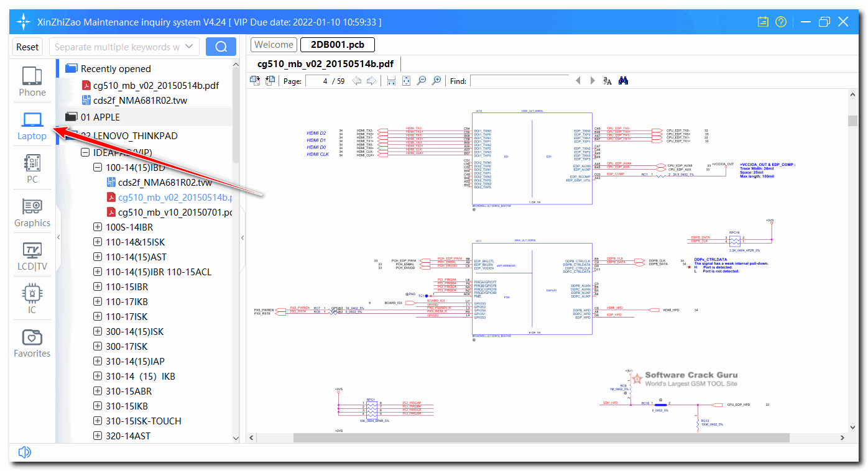This screenshot has height=471, width=868.
Task: Click the Reset button
Action: 27,47
